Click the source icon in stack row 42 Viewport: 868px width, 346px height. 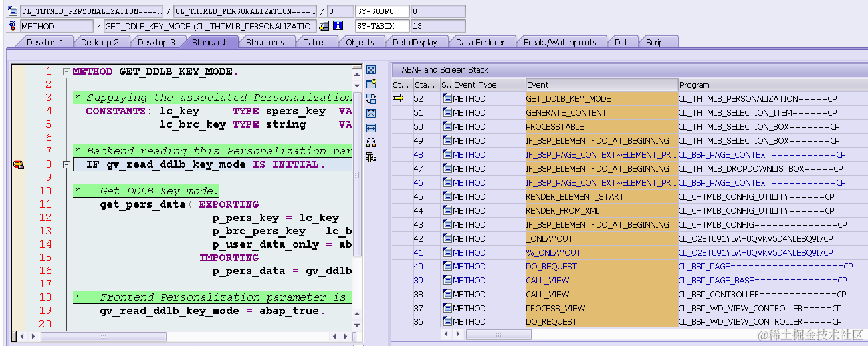tap(447, 238)
